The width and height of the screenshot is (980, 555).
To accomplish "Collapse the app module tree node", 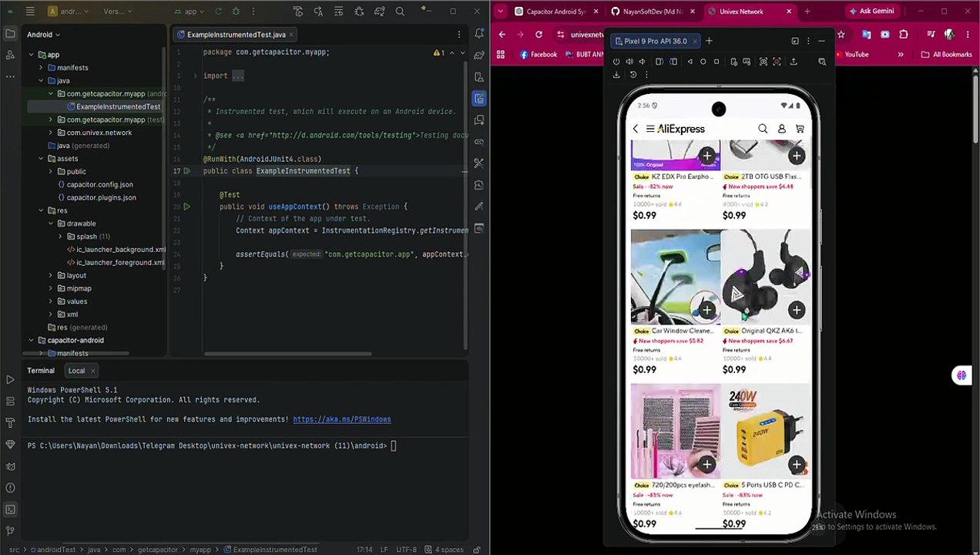I will (31, 55).
